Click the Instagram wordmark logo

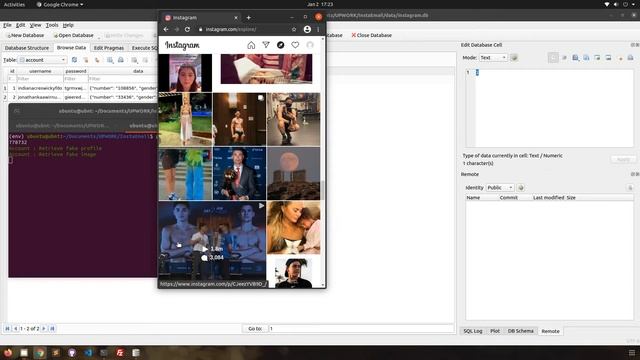[182, 45]
